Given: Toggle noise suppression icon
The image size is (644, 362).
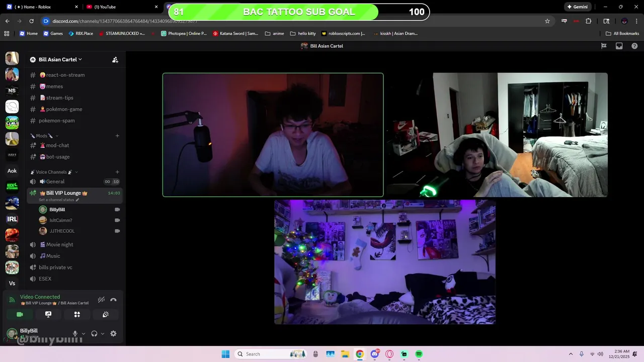Looking at the screenshot, I should 101,300.
